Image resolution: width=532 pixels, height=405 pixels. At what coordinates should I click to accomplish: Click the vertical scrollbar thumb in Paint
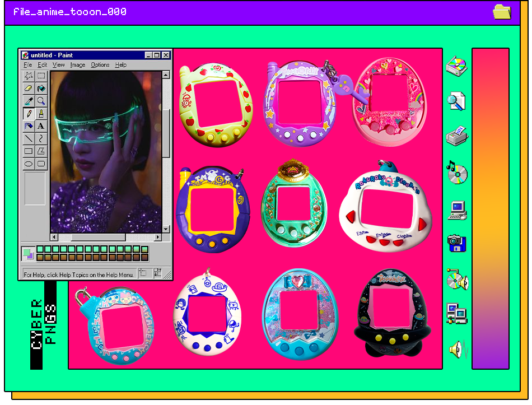pyautogui.click(x=166, y=134)
